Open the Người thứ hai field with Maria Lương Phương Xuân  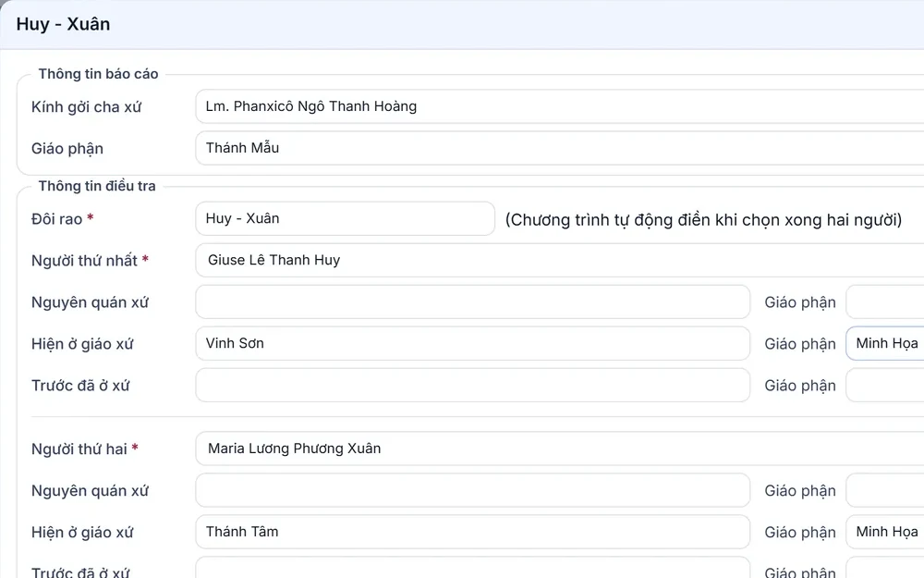(560, 449)
